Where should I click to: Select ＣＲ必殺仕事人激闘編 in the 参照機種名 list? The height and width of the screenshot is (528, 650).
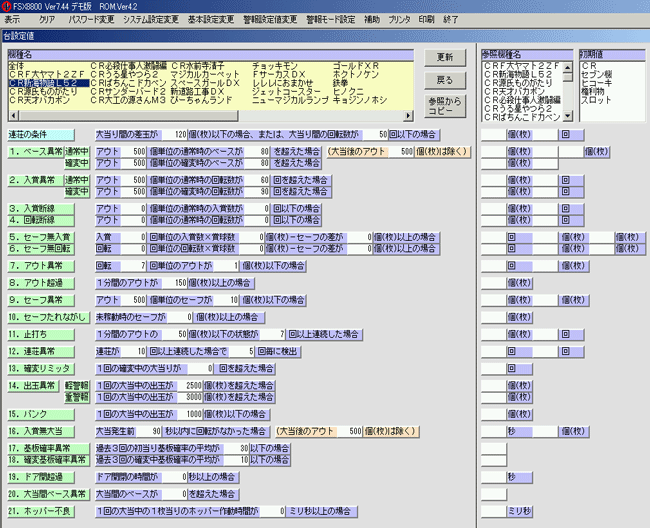522,100
